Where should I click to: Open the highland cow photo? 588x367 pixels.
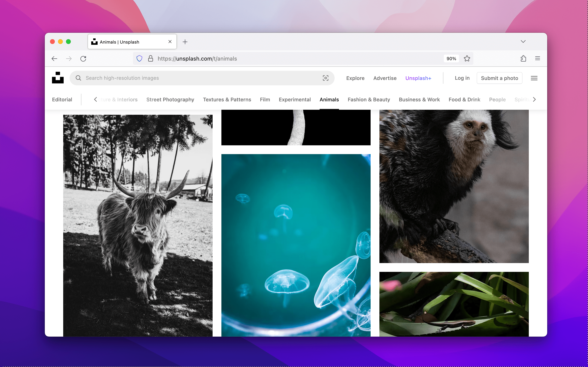click(137, 223)
